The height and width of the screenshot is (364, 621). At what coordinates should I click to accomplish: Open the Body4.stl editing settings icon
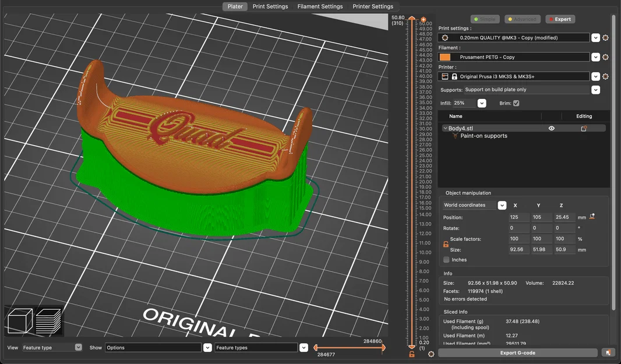[584, 128]
